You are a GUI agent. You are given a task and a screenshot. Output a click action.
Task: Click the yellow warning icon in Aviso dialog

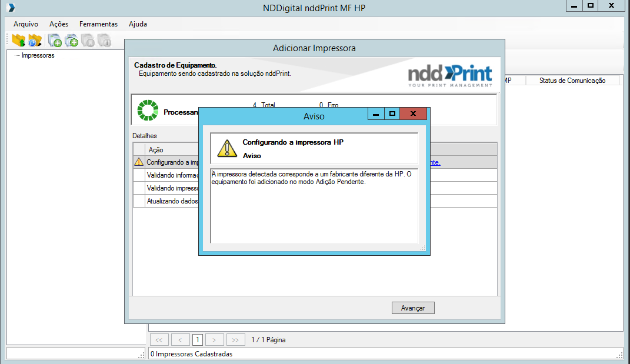[x=226, y=148]
